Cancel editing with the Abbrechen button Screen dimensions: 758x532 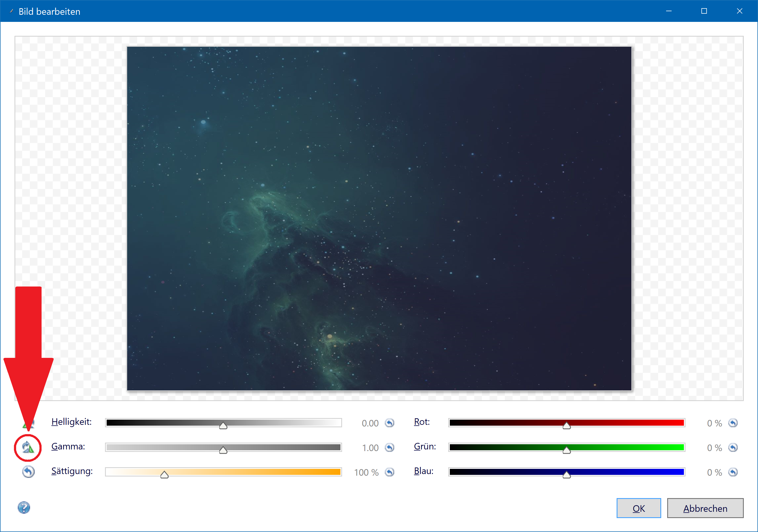(x=705, y=508)
